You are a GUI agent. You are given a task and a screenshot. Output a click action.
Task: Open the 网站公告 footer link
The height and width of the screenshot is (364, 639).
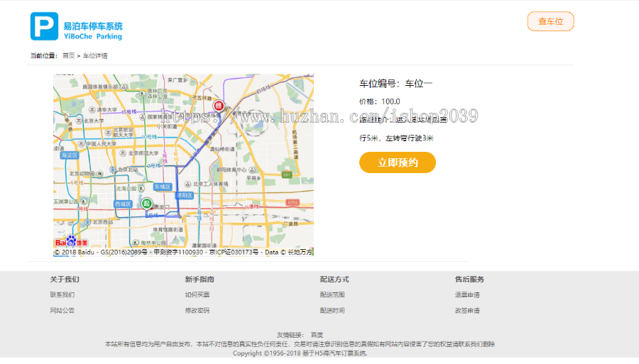click(62, 311)
